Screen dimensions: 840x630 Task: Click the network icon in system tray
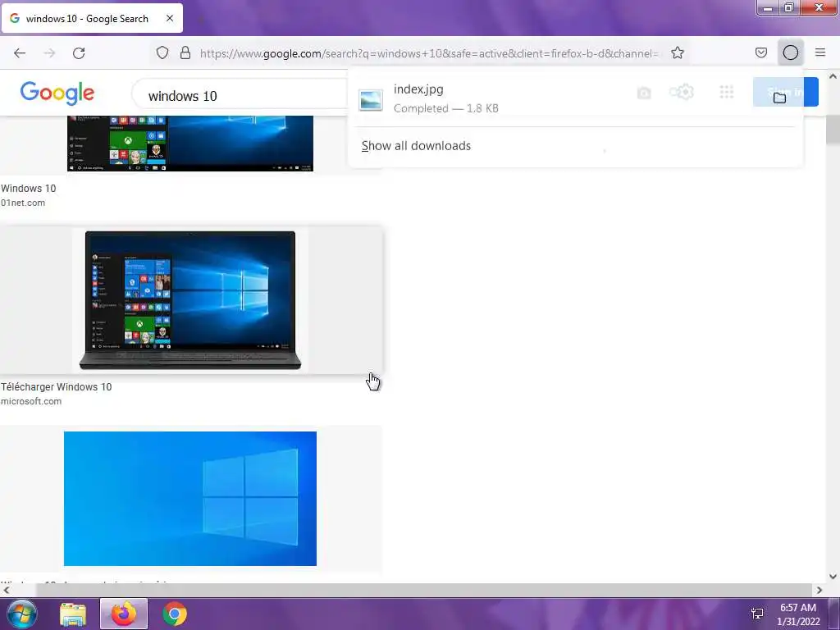757,614
